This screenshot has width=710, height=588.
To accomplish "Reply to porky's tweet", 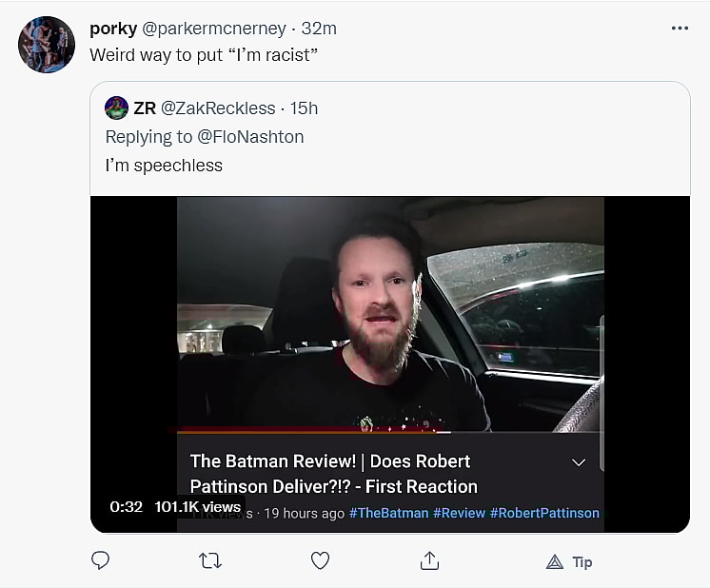I will point(101,560).
